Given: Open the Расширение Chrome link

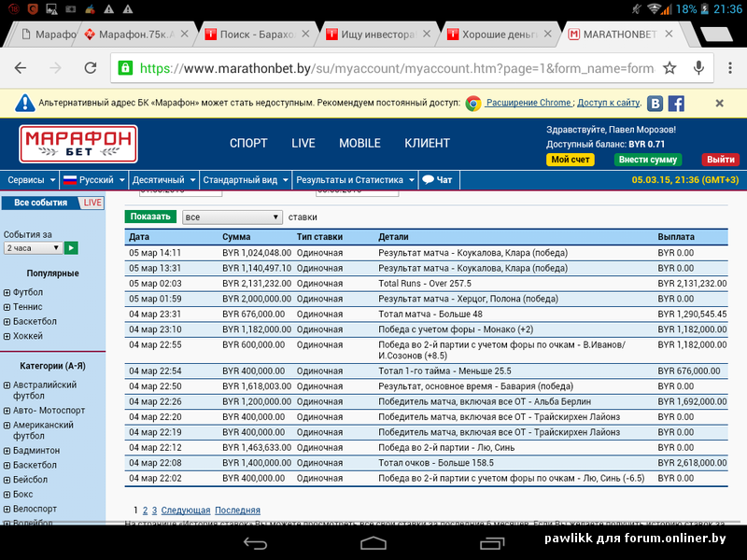Looking at the screenshot, I should [x=529, y=103].
